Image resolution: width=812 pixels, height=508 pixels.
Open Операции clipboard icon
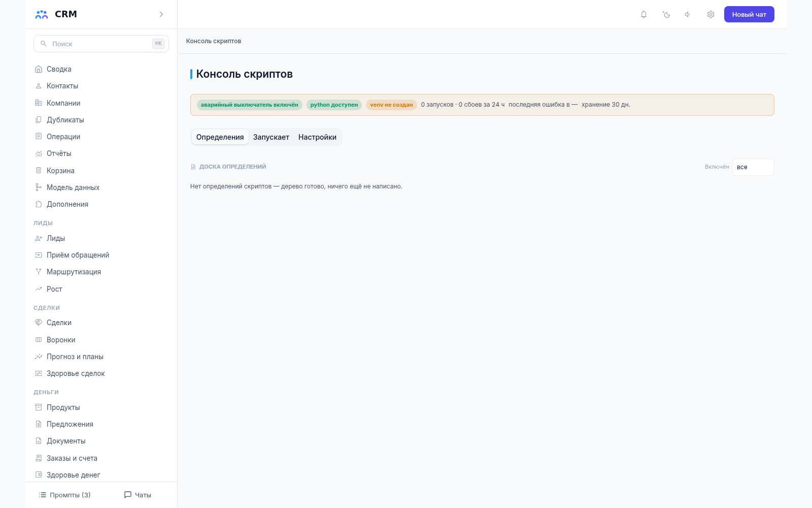click(39, 137)
